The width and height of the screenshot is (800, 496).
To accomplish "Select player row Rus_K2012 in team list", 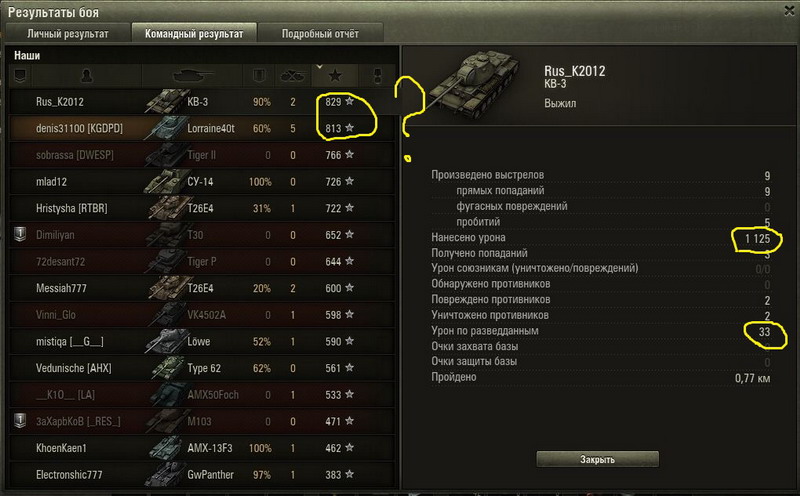I will pyautogui.click(x=202, y=102).
